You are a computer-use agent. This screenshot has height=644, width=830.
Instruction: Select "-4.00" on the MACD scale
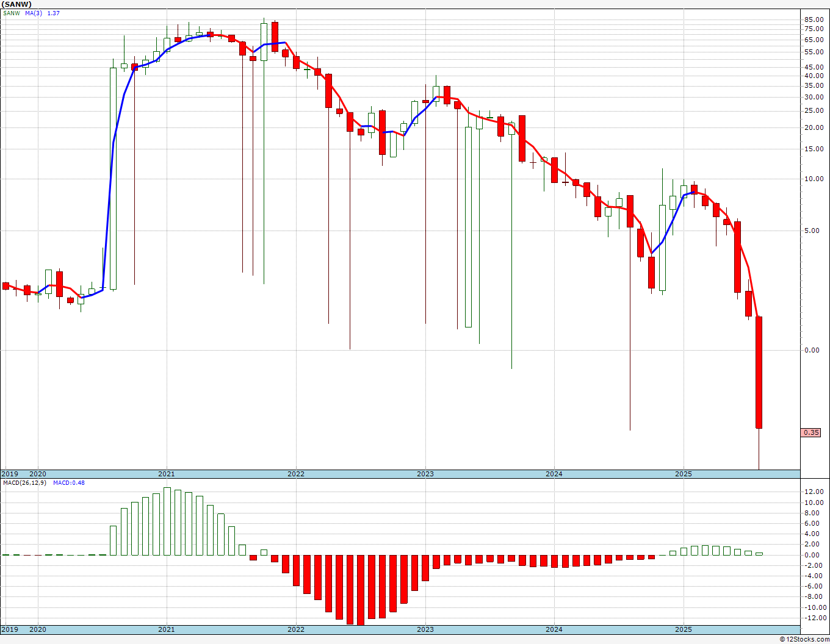coord(815,576)
